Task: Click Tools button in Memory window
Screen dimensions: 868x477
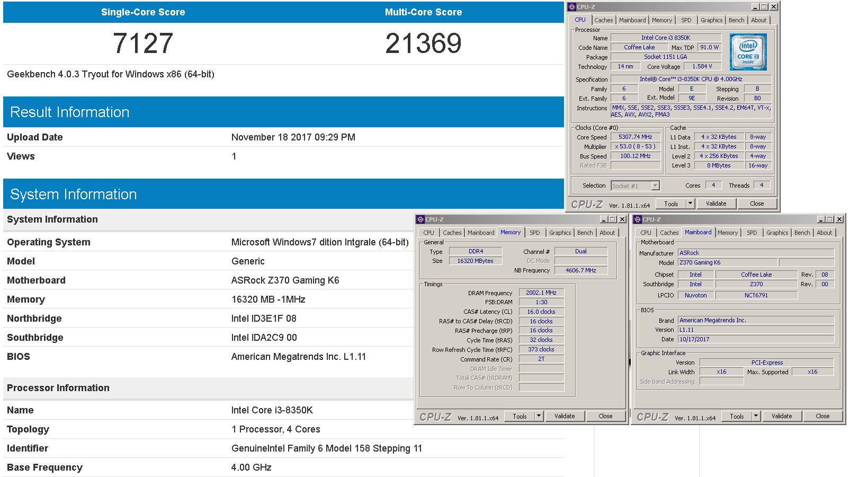Action: pos(520,416)
